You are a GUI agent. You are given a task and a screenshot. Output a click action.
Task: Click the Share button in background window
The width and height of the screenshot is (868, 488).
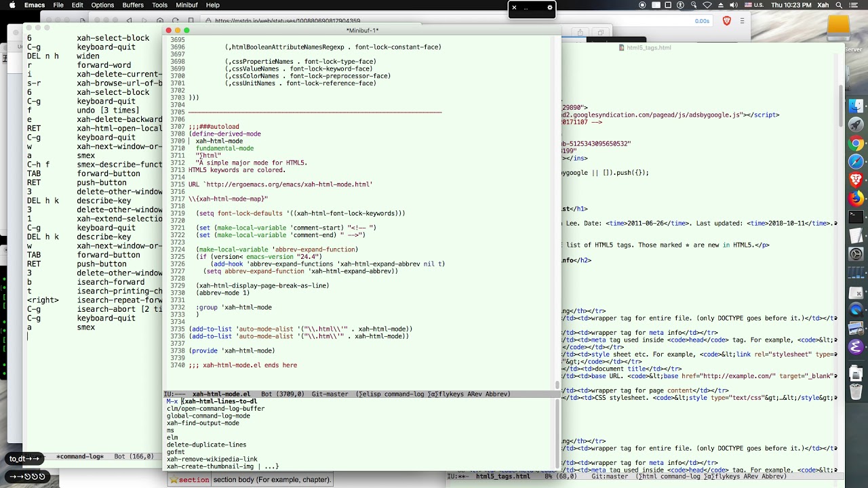point(580,32)
